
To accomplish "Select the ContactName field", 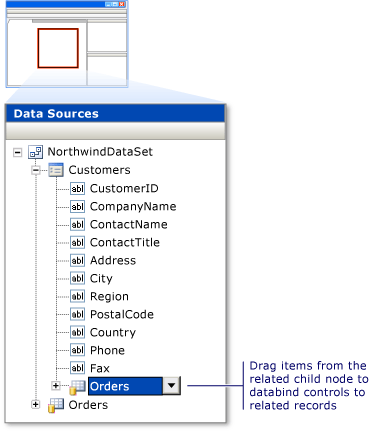I will click(129, 225).
